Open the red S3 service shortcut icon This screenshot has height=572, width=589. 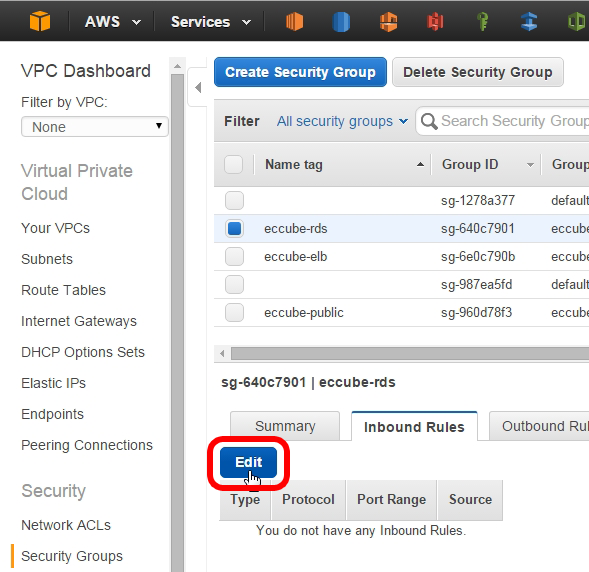[x=435, y=21]
